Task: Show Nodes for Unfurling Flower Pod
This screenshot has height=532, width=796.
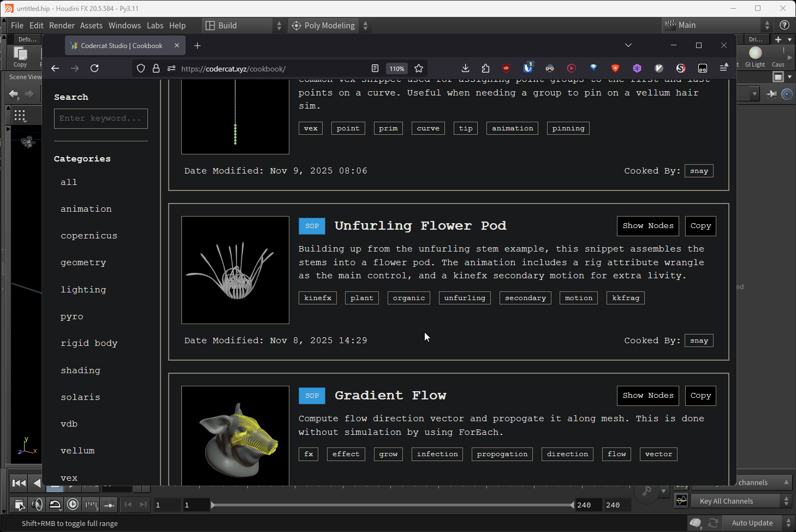Action: pyautogui.click(x=648, y=226)
